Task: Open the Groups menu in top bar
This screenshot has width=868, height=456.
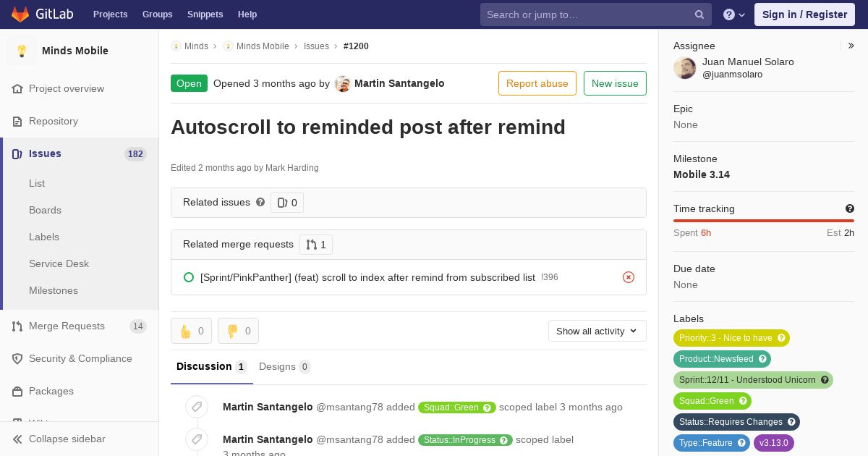Action: click(158, 14)
